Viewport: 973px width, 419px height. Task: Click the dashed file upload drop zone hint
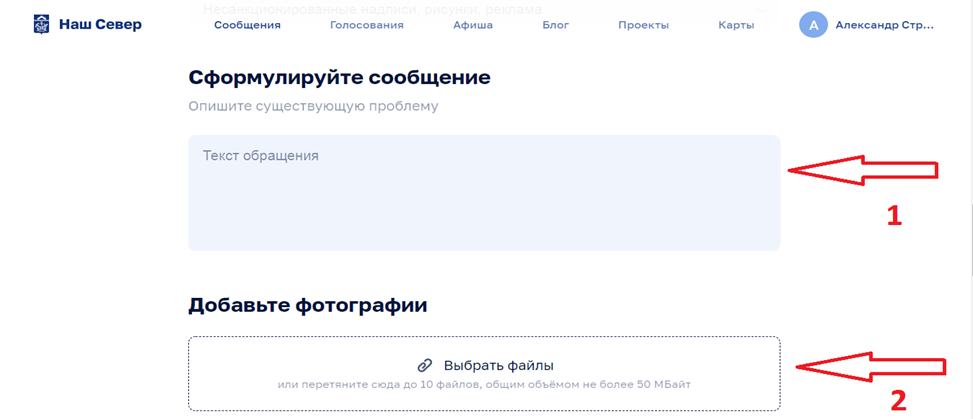pyautogui.click(x=484, y=385)
